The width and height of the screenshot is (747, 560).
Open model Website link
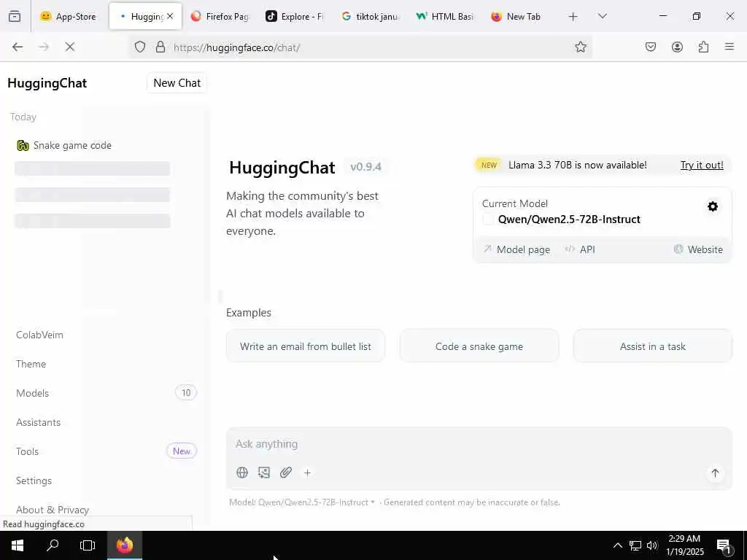[x=698, y=249]
